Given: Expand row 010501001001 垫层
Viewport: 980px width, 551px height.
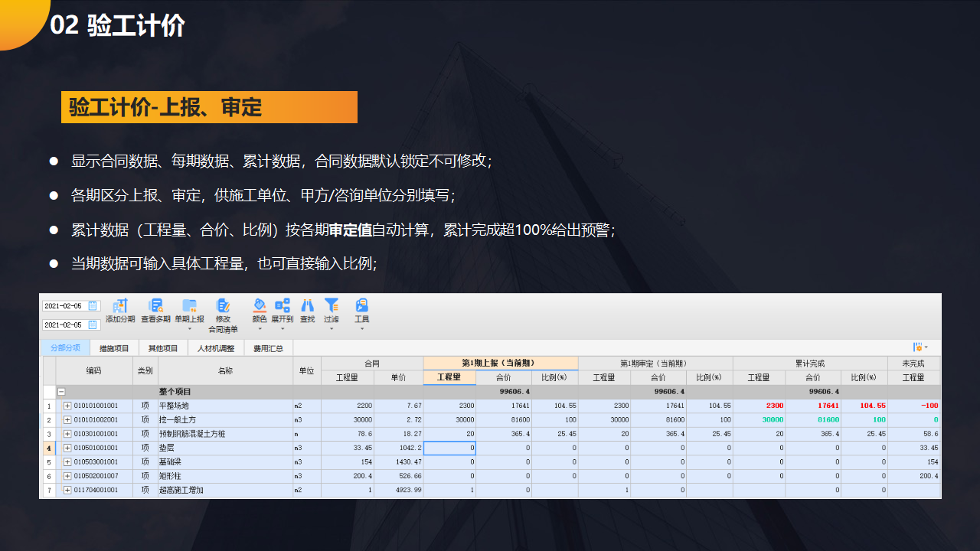Looking at the screenshot, I should tap(67, 448).
